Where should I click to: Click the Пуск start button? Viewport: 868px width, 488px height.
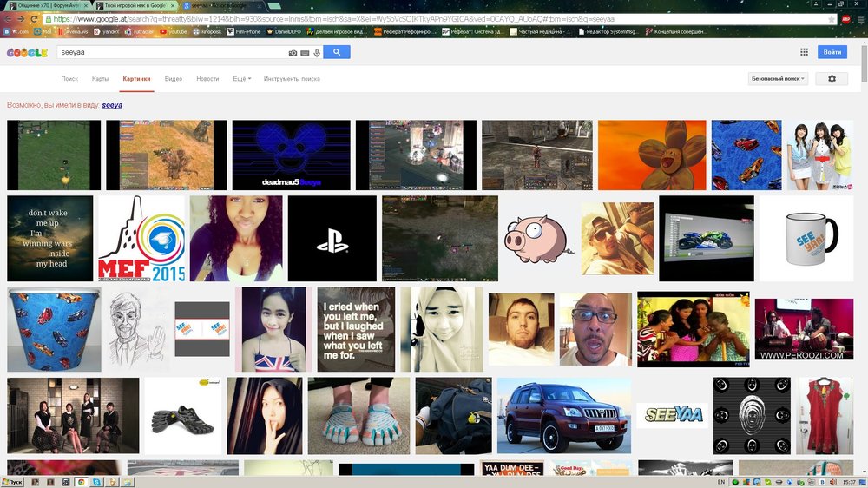[x=14, y=481]
